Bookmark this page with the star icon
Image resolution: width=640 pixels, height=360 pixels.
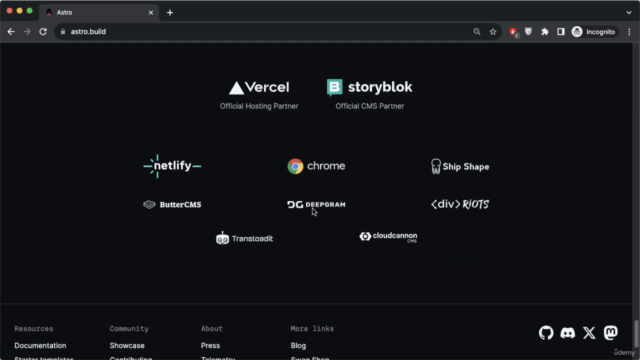pyautogui.click(x=493, y=32)
